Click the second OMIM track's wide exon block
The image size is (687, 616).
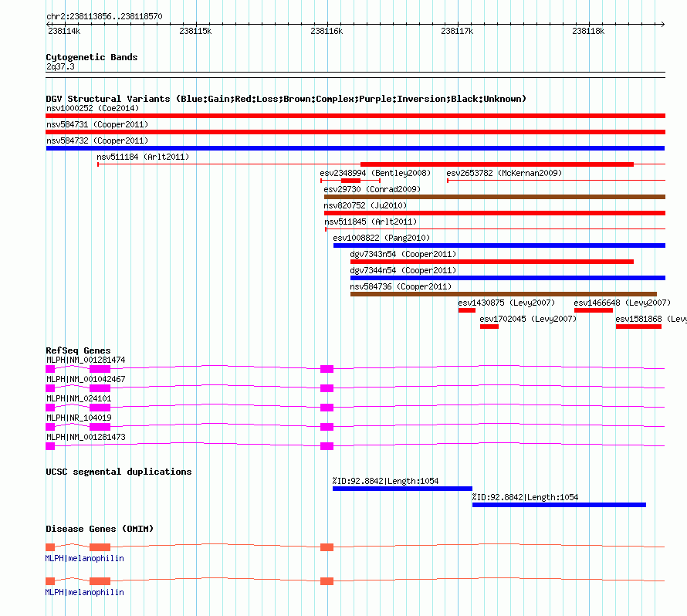coord(100,581)
